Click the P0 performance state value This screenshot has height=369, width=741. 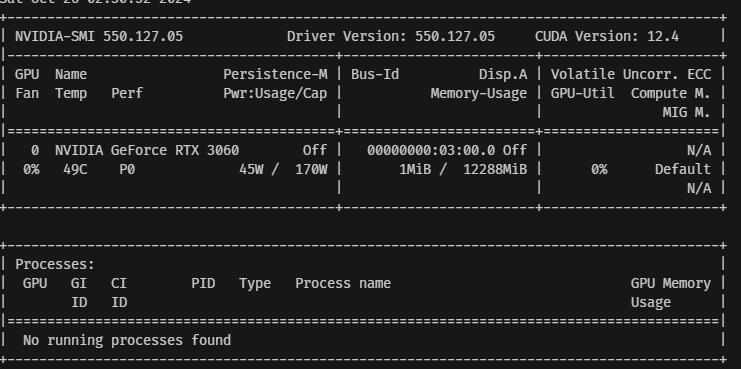(127, 169)
